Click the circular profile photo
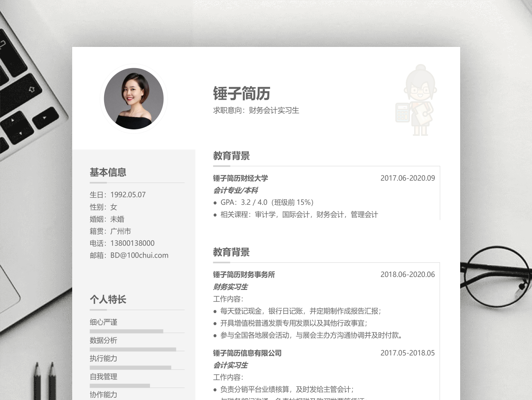The height and width of the screenshot is (400, 532). coord(134,99)
